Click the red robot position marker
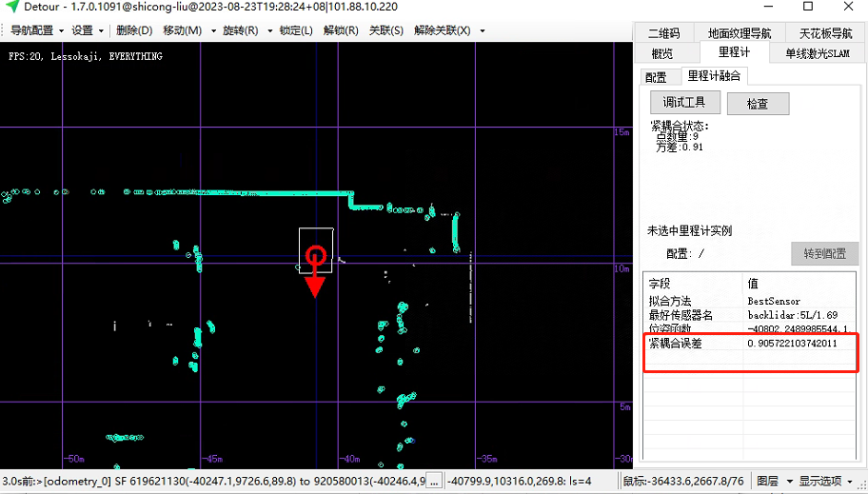Image resolution: width=868 pixels, height=494 pixels. pos(316,255)
